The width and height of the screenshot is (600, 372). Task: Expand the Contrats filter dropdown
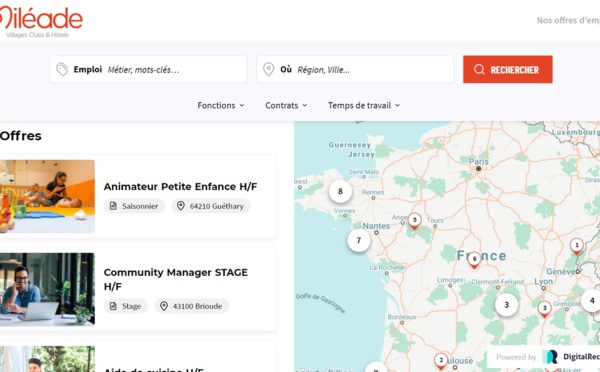click(286, 105)
